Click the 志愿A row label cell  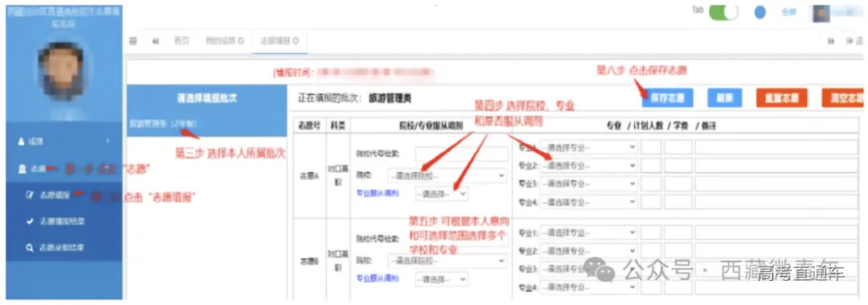309,175
